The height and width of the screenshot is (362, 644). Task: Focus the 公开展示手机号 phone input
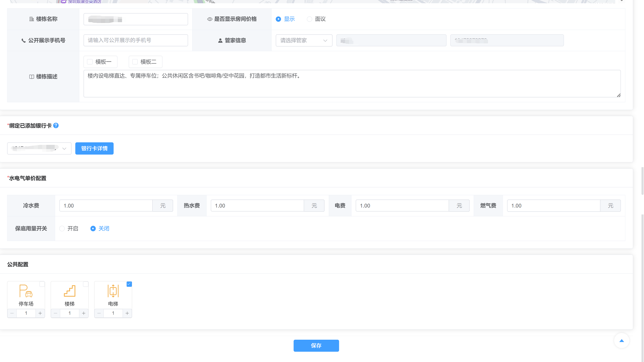(136, 40)
